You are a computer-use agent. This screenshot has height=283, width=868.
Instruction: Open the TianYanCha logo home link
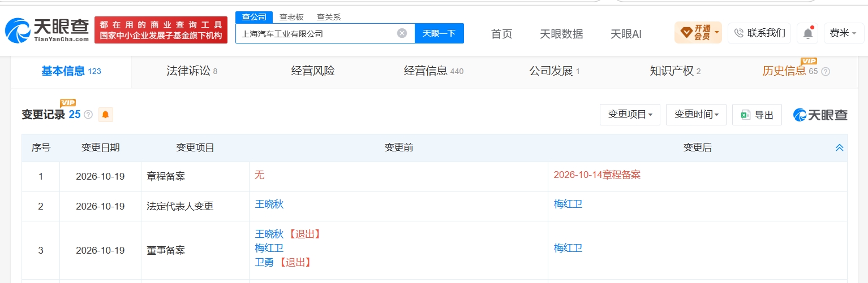[47, 31]
